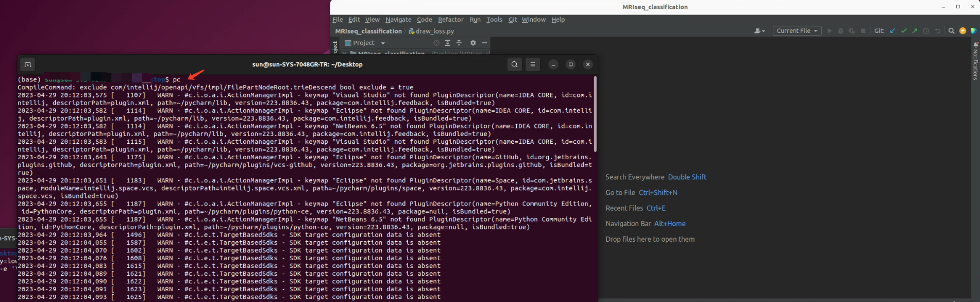
Task: Click the Stop square icon
Action: coord(863,31)
